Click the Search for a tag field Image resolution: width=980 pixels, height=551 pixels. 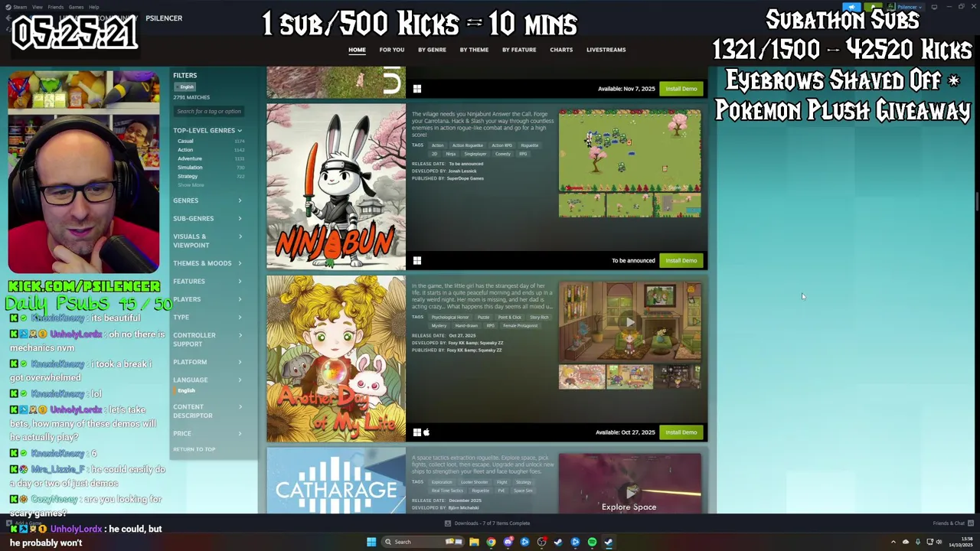208,112
